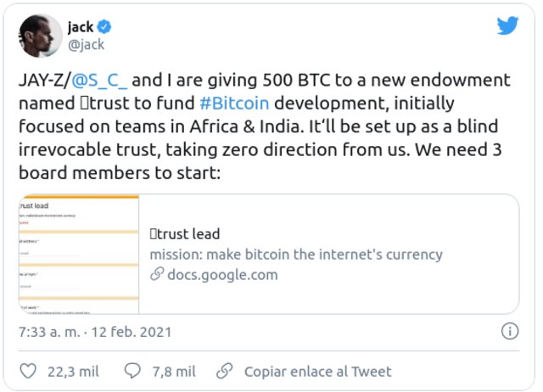Click the Google form preview thumbnail
This screenshot has height=392, width=543.
79,254
